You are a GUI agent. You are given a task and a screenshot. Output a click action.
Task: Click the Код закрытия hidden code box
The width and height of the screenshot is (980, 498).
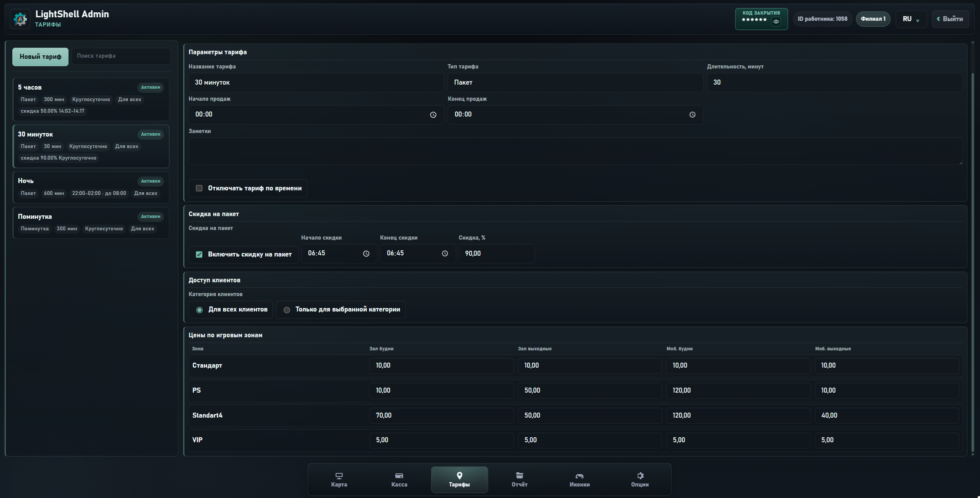coord(761,19)
